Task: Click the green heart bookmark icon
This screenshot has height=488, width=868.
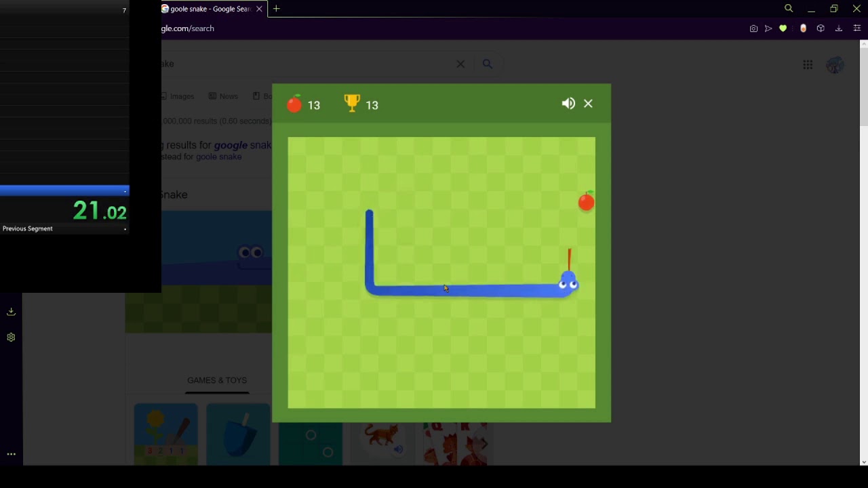Action: (783, 28)
